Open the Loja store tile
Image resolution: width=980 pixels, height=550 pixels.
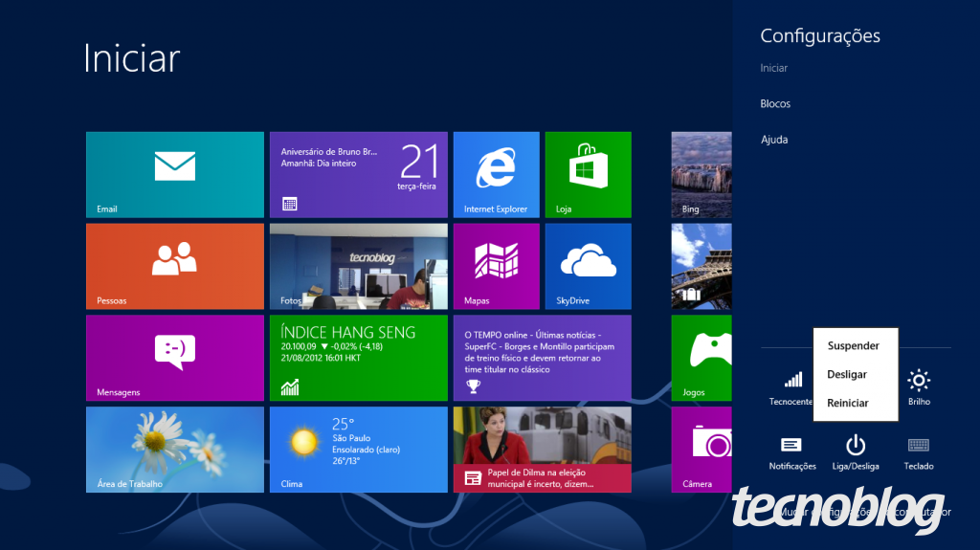pyautogui.click(x=589, y=174)
